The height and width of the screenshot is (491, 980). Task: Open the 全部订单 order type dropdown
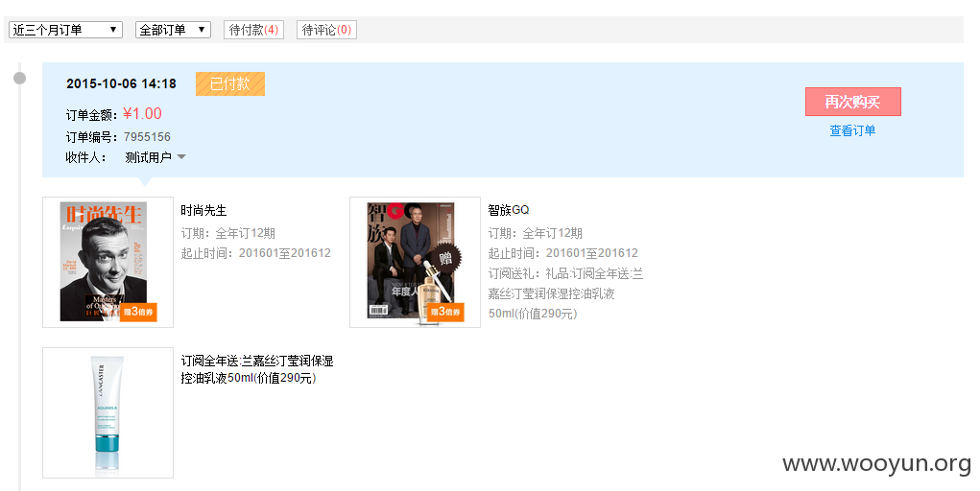coord(173,30)
